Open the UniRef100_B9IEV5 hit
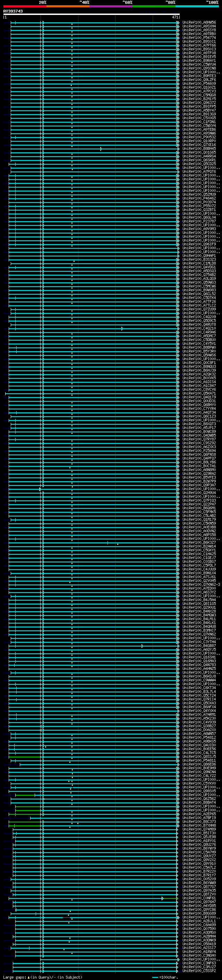This screenshot has height=980, width=222. pyautogui.click(x=199, y=57)
